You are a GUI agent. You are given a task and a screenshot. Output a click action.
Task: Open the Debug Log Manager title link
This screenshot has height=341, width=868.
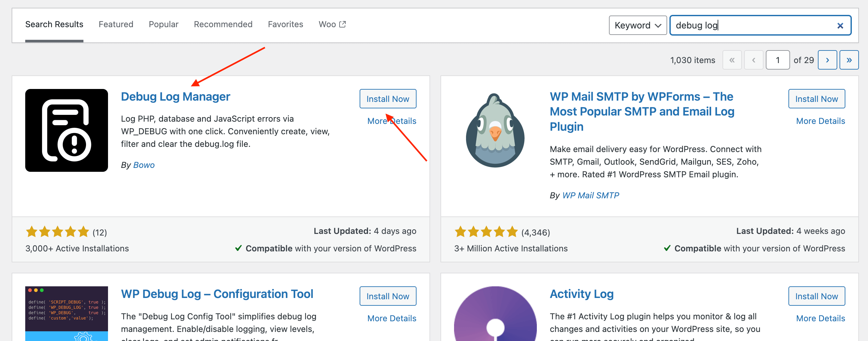176,97
